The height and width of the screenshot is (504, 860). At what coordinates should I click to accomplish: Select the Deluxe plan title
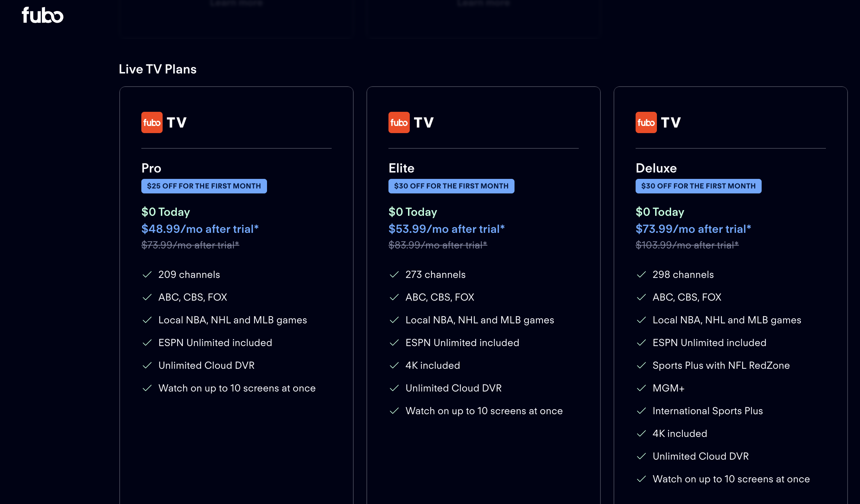(x=656, y=168)
